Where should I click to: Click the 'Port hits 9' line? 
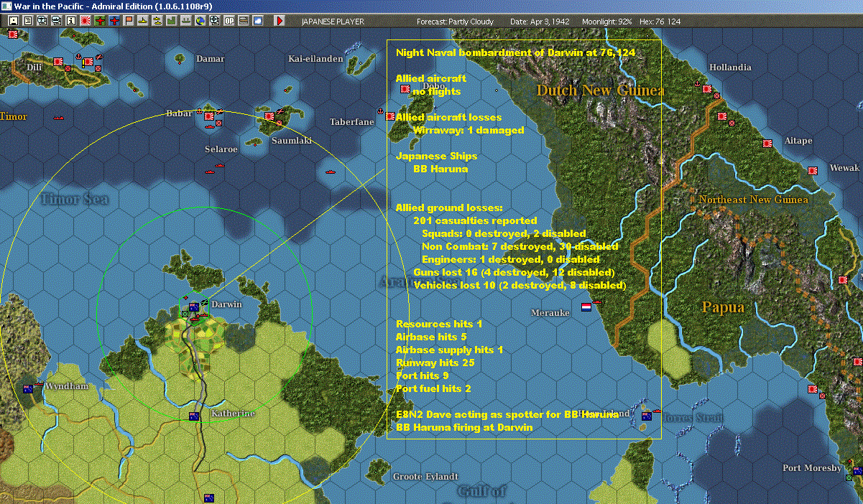point(423,375)
